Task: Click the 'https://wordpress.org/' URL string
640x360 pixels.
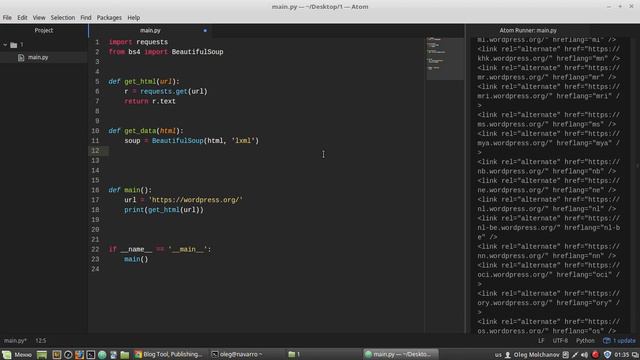Action: coord(196,200)
